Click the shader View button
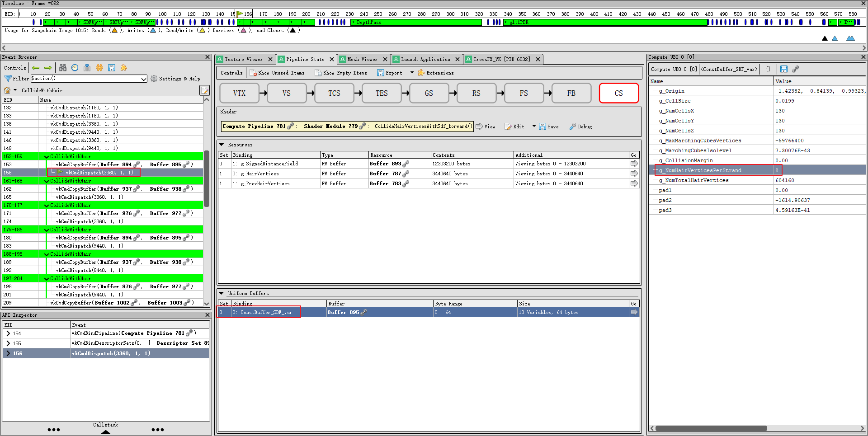 coord(486,127)
